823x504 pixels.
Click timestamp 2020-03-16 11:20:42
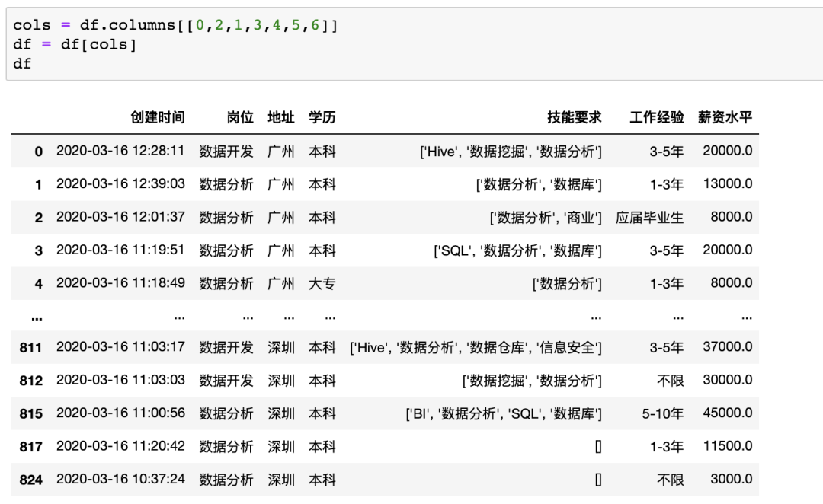pyautogui.click(x=120, y=446)
